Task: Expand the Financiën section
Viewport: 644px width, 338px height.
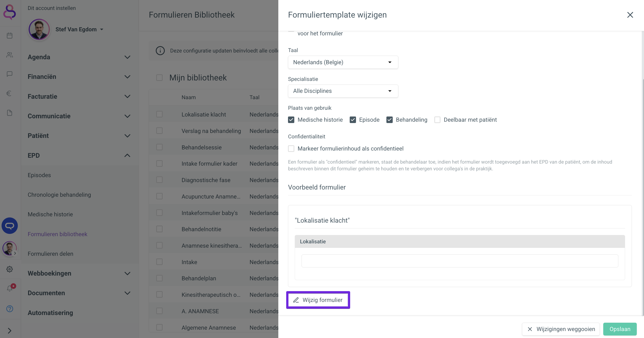Action: point(79,77)
